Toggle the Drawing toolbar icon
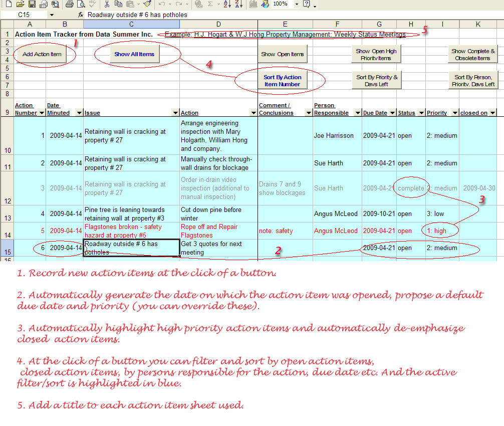This screenshot has width=504, height=426. (265, 4)
